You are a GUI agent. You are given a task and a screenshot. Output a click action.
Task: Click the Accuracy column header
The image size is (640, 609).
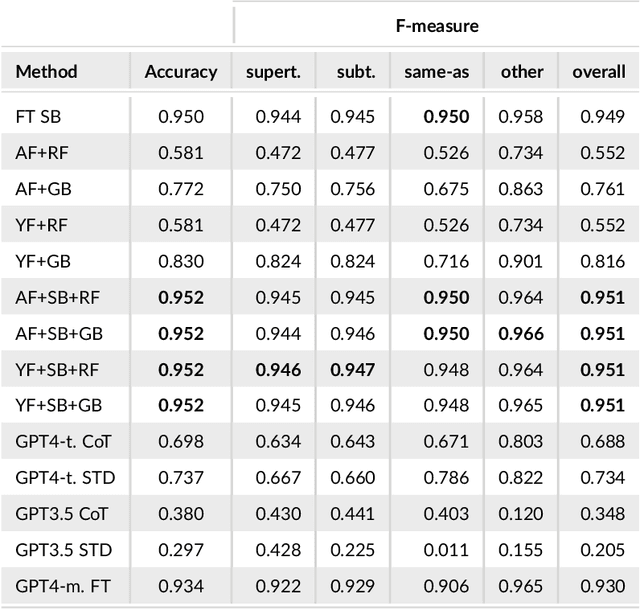pyautogui.click(x=181, y=72)
